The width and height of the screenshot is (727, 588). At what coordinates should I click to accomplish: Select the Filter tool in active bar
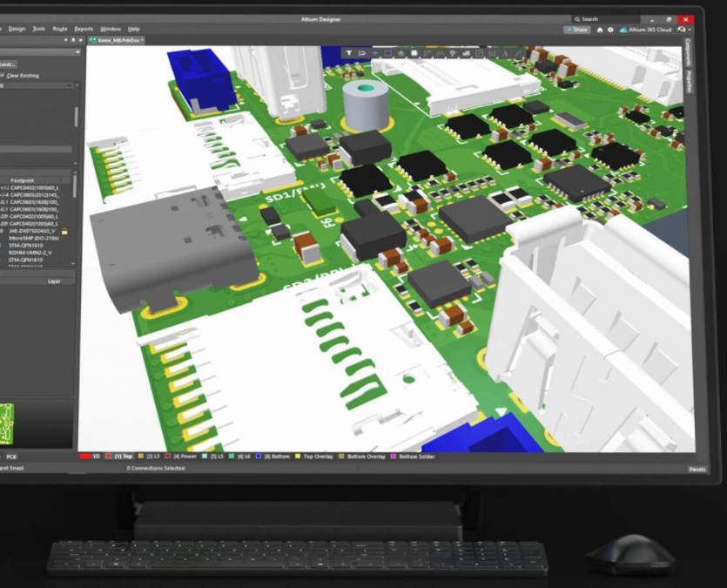click(x=348, y=53)
